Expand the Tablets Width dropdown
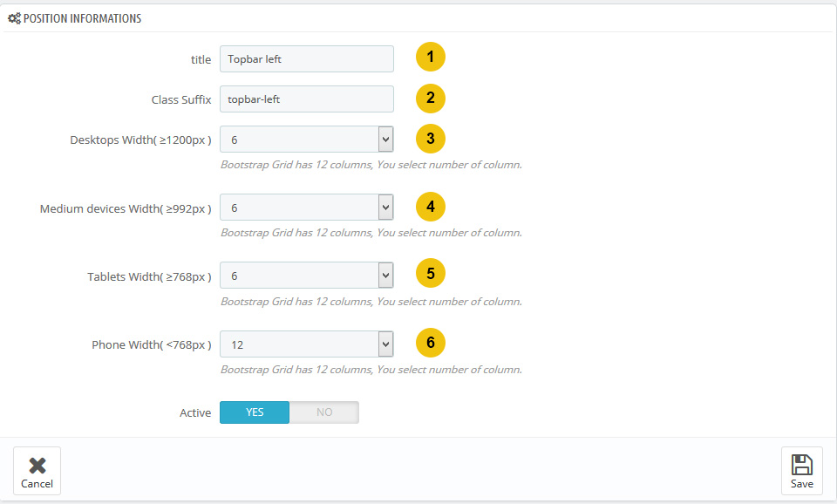Image resolution: width=837 pixels, height=504 pixels. pyautogui.click(x=307, y=276)
